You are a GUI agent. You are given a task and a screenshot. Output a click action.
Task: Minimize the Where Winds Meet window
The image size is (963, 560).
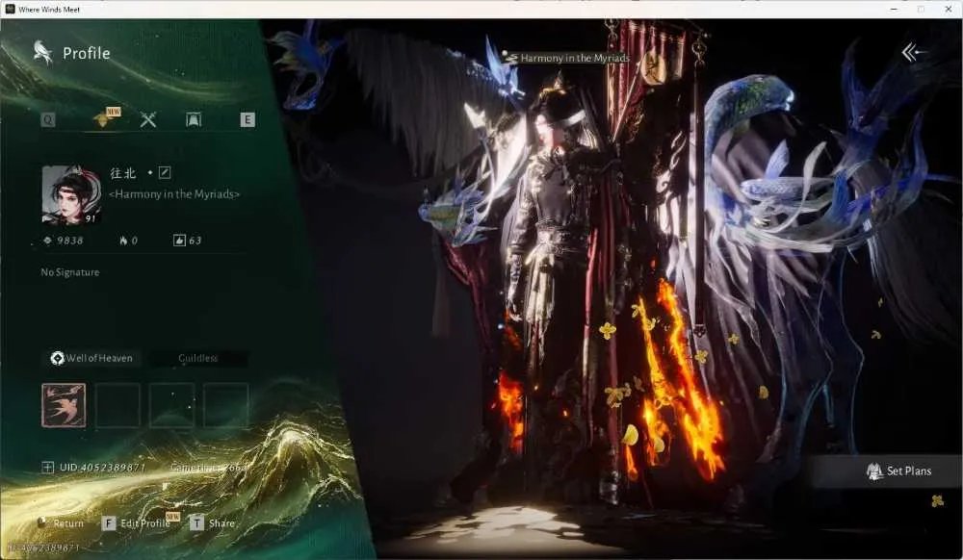[894, 10]
